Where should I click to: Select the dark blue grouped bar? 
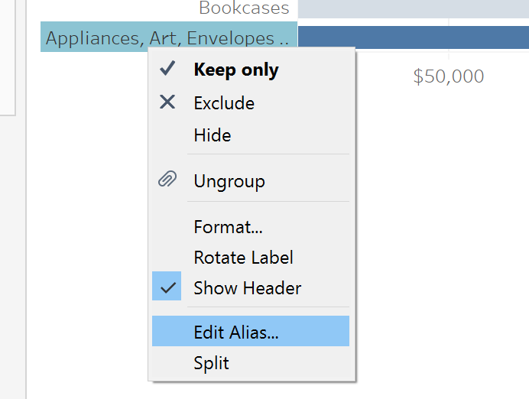click(413, 37)
